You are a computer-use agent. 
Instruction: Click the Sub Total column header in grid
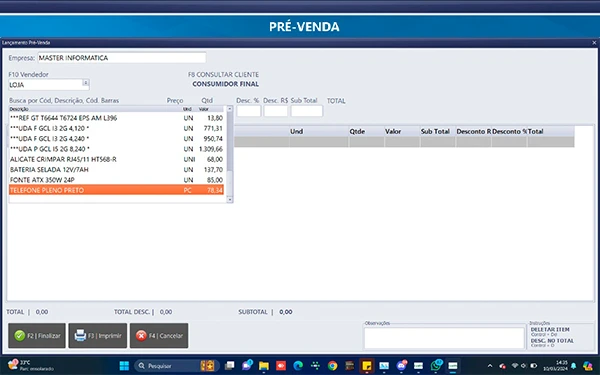pyautogui.click(x=438, y=131)
